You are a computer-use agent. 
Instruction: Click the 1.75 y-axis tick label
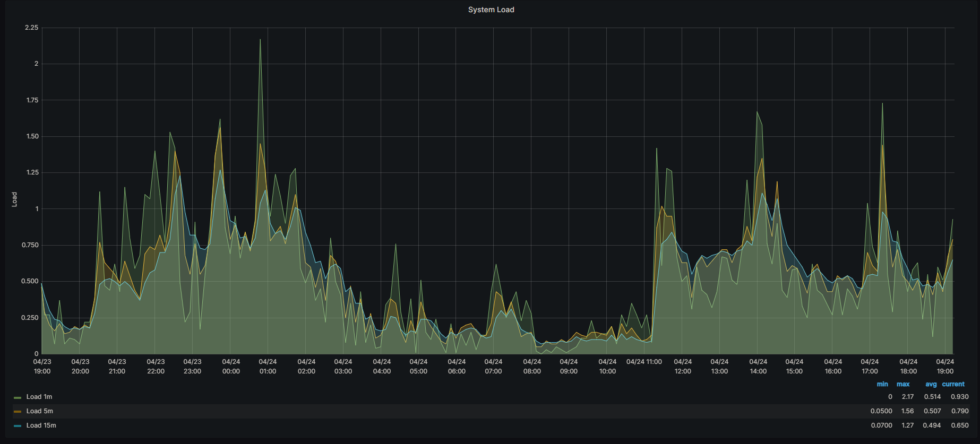tap(32, 100)
